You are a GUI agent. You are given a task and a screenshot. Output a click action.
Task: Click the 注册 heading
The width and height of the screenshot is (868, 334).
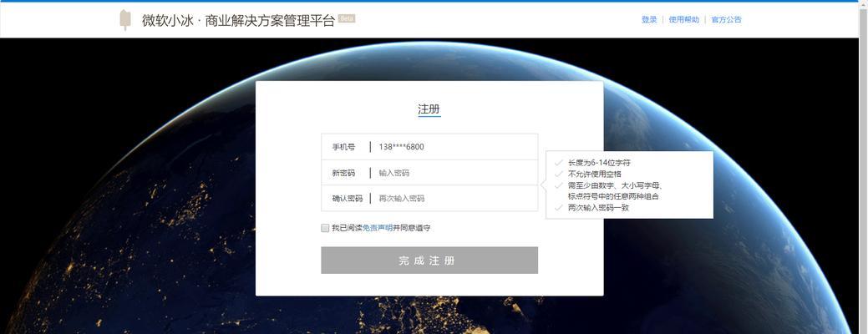point(429,109)
